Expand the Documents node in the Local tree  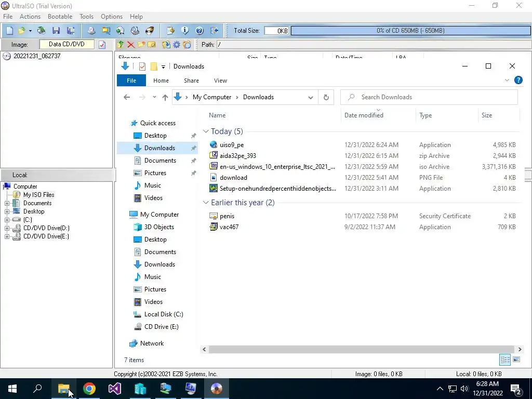point(7,203)
